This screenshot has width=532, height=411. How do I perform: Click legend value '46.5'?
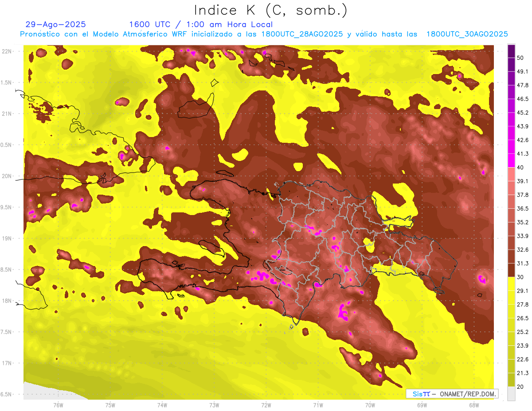pyautogui.click(x=522, y=99)
